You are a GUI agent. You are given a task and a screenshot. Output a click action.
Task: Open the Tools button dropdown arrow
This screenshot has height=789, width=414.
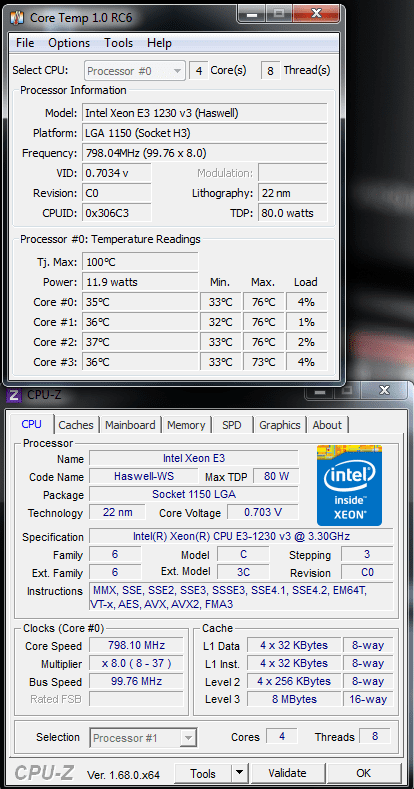[x=239, y=773]
